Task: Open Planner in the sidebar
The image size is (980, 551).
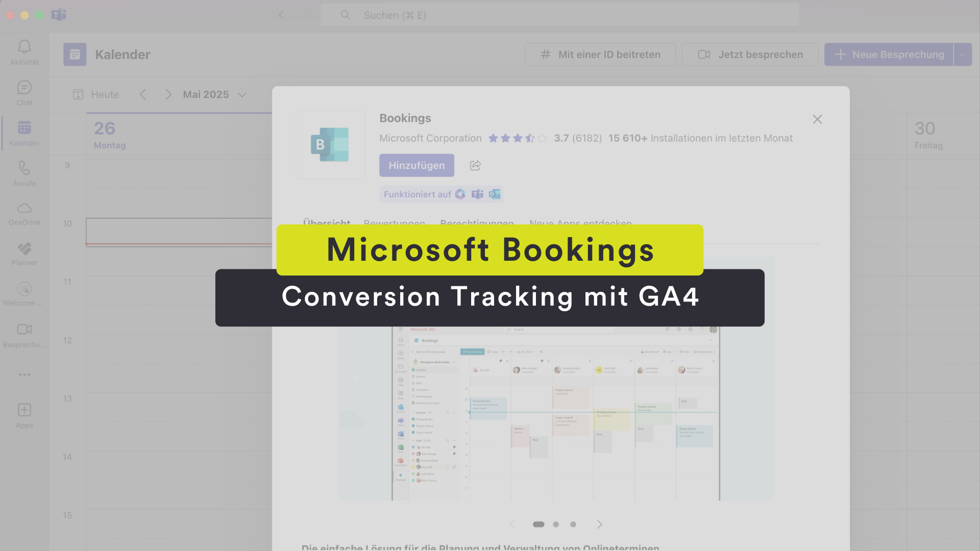Action: (24, 254)
